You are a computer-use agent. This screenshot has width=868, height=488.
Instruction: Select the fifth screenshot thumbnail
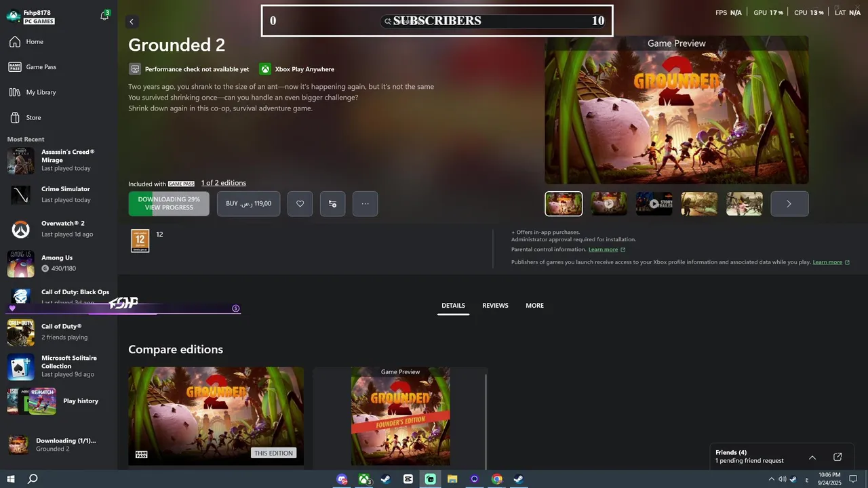pyautogui.click(x=744, y=203)
